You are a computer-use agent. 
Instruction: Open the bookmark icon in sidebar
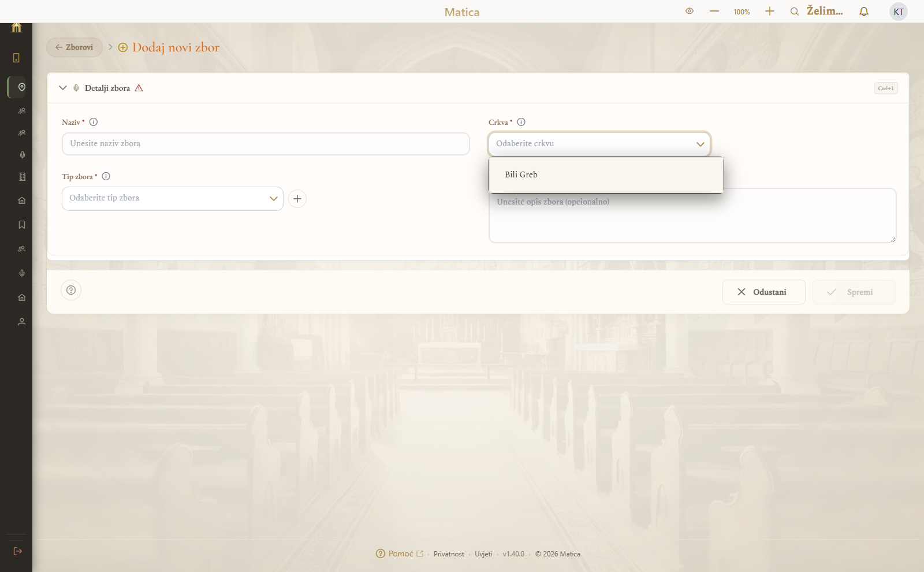22,225
